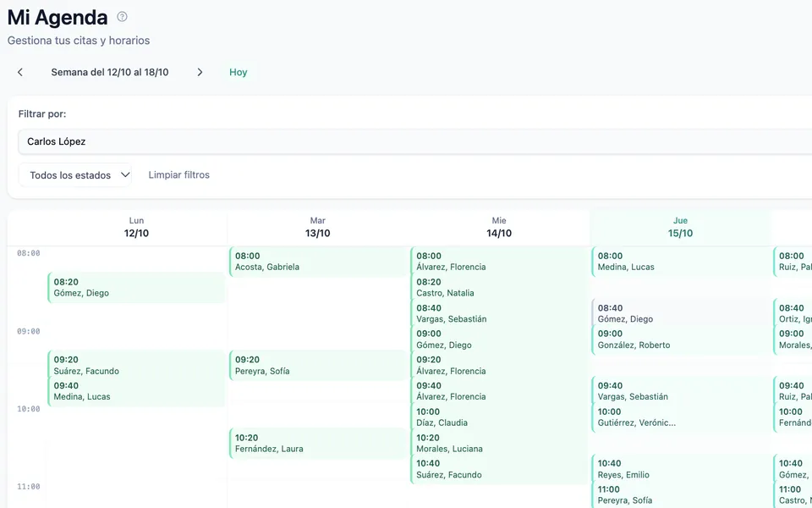Open 09:00 González, Roberto appointment
Image resolution: width=812 pixels, height=508 pixels.
tap(680, 340)
